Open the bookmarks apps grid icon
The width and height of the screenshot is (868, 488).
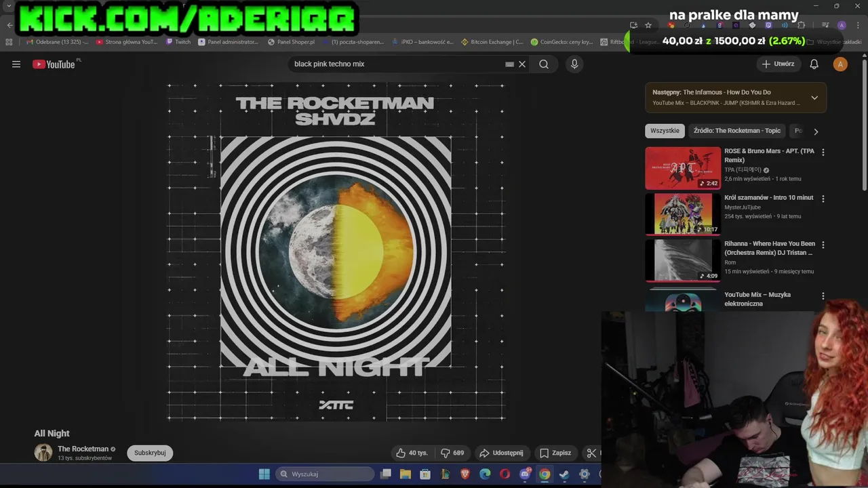(x=9, y=42)
